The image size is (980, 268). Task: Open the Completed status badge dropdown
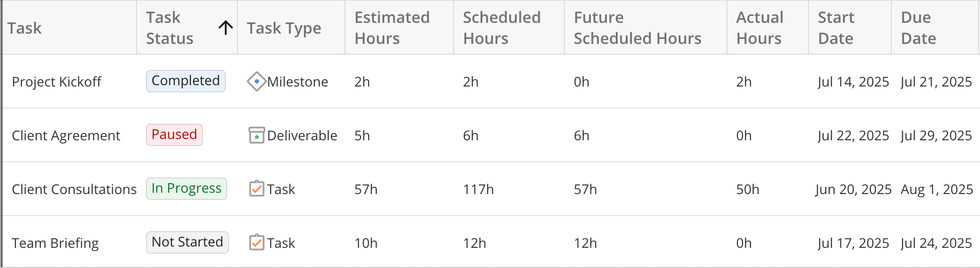coord(185,81)
